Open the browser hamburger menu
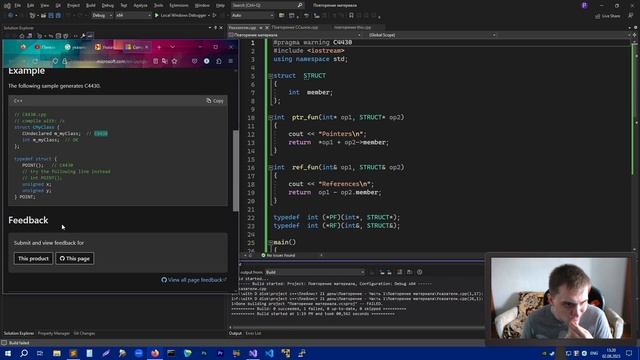 231,61
